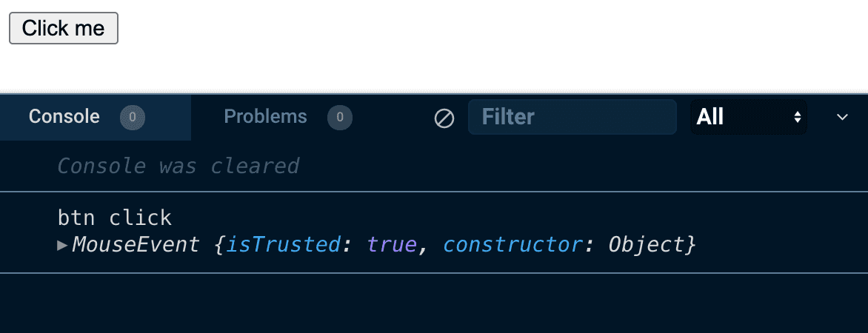Click the constructor property key
Screen dimensions: 868x333
511,244
